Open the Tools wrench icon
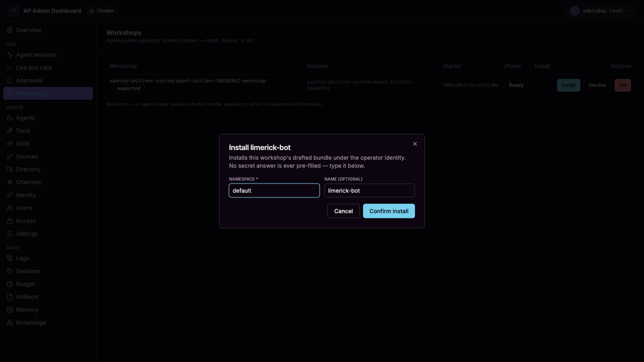Screen dimensions: 644x362 click(x=10, y=131)
